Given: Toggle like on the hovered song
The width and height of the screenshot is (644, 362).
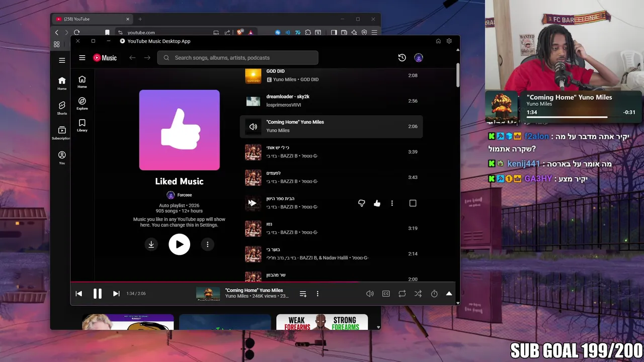Looking at the screenshot, I should (377, 203).
